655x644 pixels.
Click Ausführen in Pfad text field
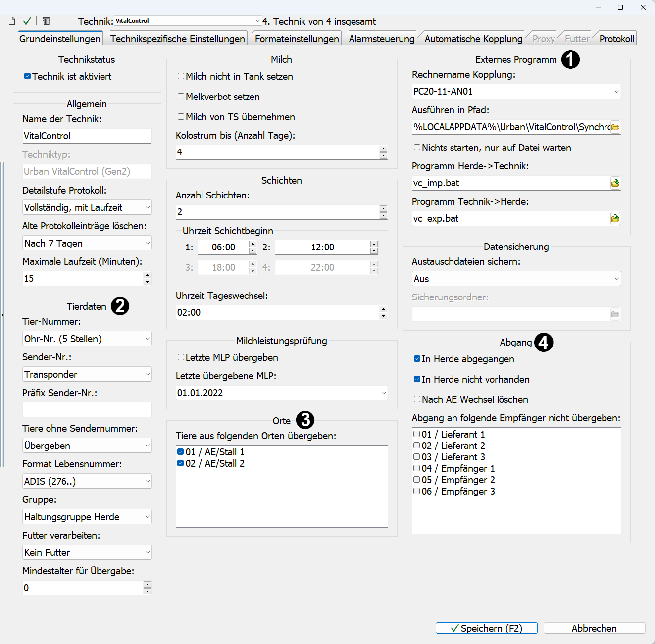511,127
